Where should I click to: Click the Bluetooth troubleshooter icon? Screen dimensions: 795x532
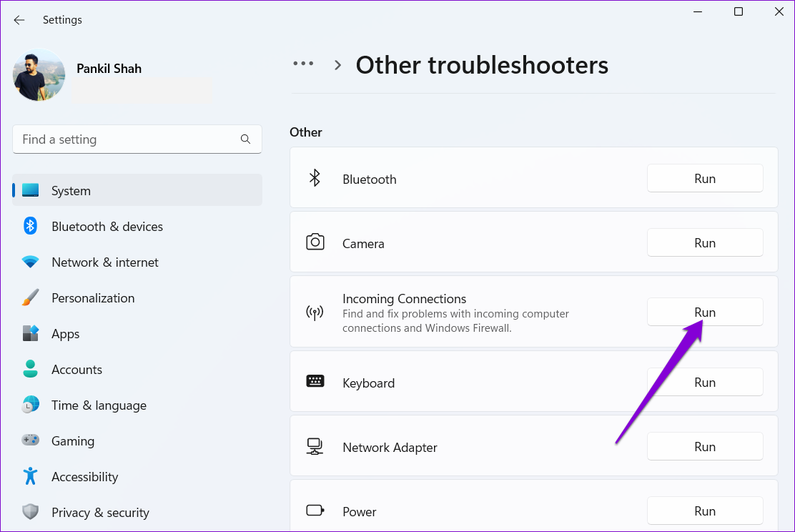(315, 178)
